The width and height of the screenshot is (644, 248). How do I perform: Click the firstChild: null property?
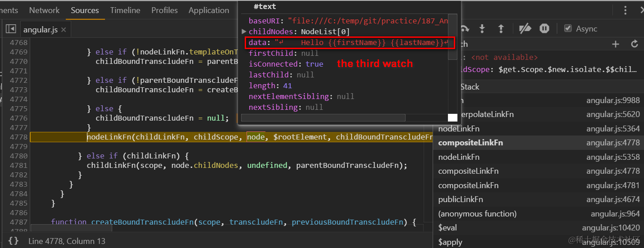[x=283, y=53]
